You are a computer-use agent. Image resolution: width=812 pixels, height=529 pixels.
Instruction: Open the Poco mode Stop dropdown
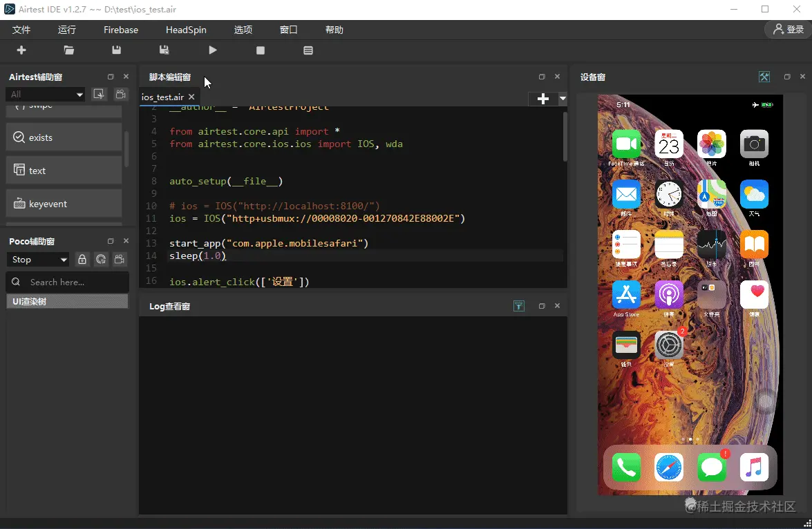point(38,260)
